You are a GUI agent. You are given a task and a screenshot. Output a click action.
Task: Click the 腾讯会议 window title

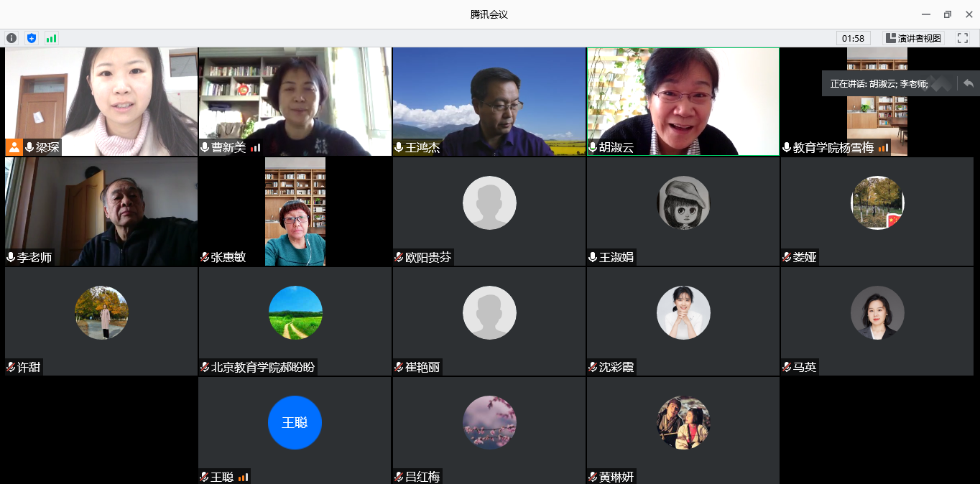pos(489,14)
